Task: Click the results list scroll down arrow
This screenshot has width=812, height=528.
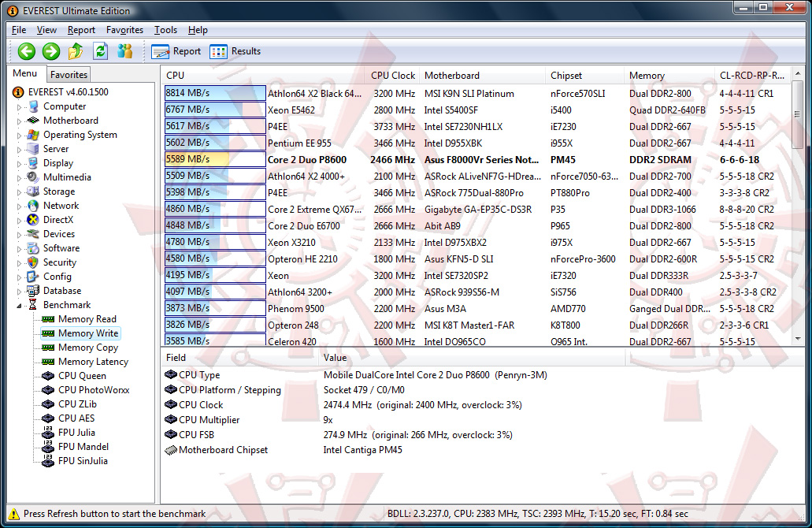Action: 798,339
